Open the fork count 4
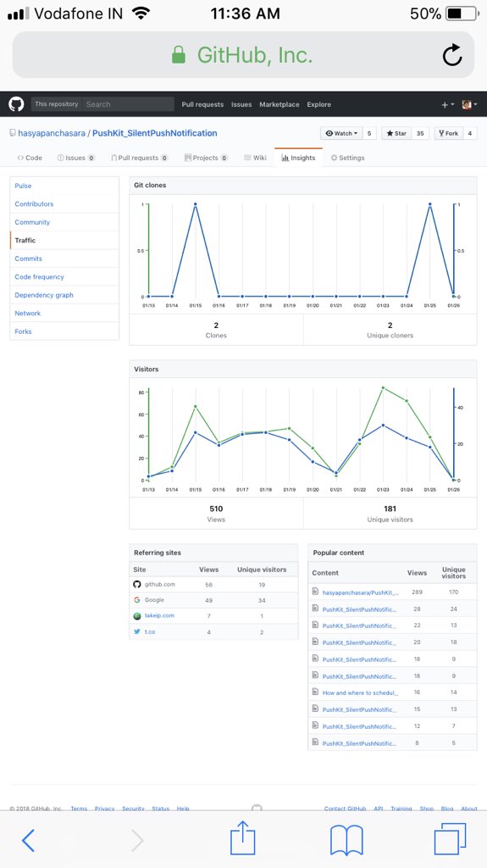This screenshot has width=487, height=868. point(469,133)
